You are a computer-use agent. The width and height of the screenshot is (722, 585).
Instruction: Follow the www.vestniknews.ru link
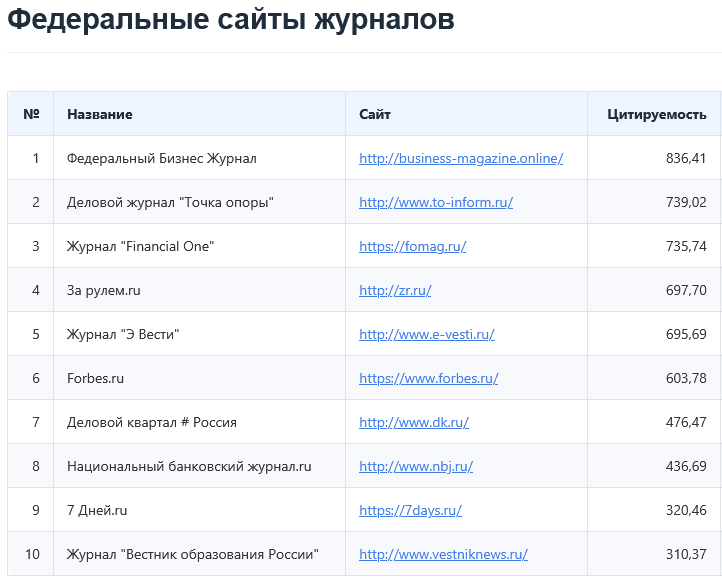tap(443, 554)
